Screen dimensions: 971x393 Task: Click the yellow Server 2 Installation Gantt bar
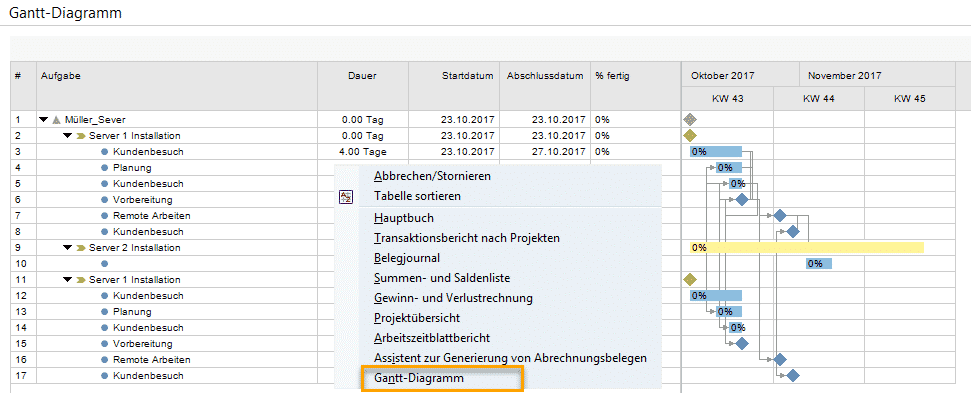point(807,248)
